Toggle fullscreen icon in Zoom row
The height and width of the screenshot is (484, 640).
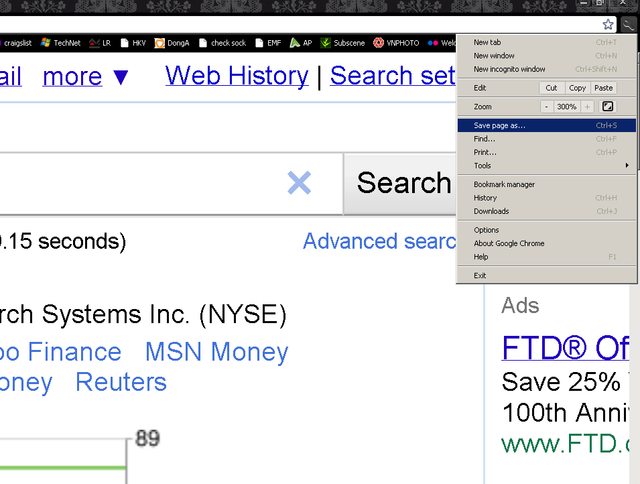(x=607, y=106)
